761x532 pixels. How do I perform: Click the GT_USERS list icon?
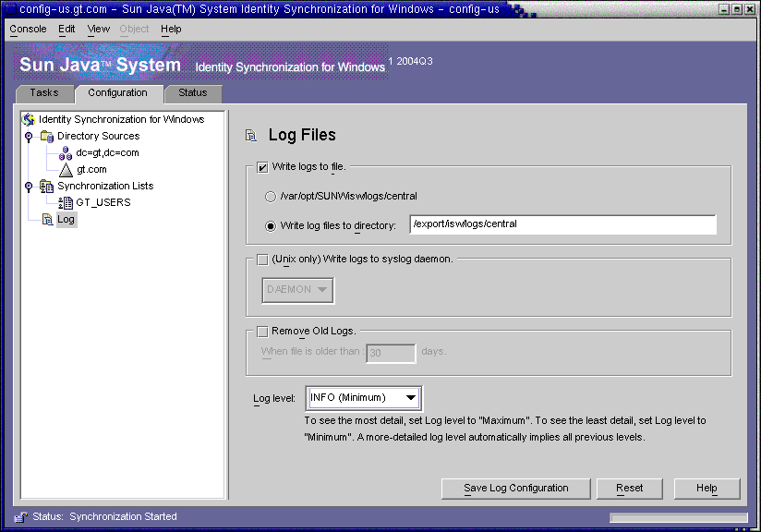click(x=66, y=203)
